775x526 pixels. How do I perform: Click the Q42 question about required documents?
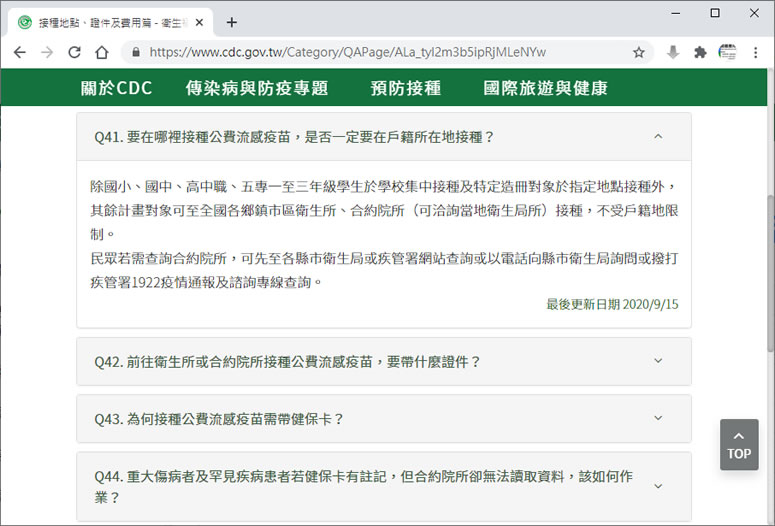288,362
